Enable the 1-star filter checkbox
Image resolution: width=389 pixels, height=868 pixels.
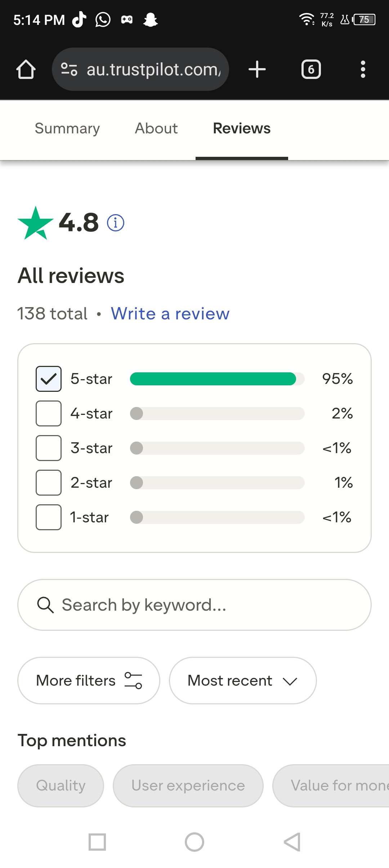coord(49,517)
